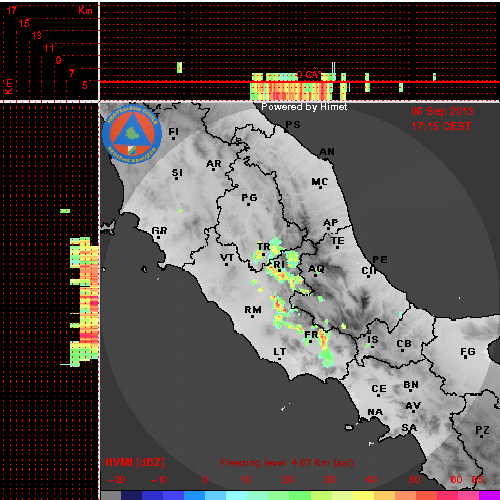Click the '0 C°' freezing line label
The height and width of the screenshot is (500, 500).
click(309, 74)
